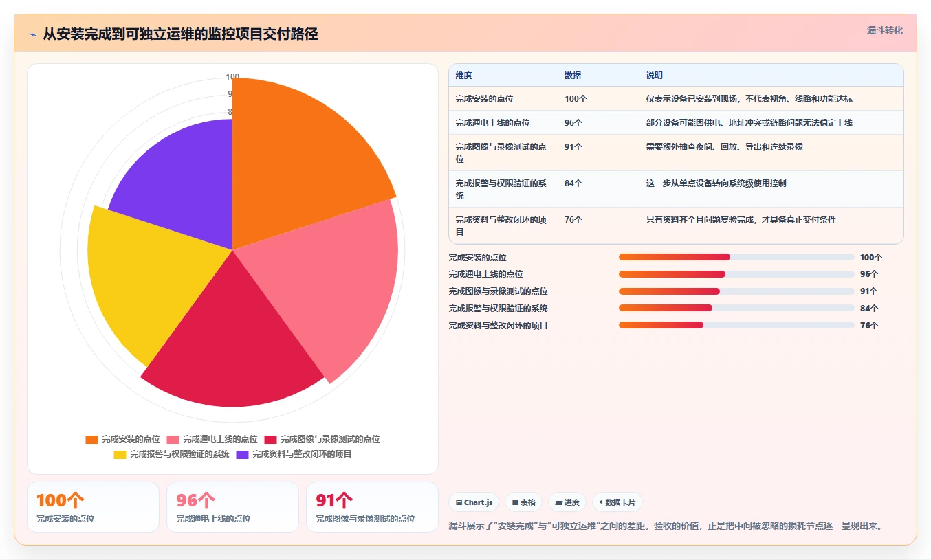The image size is (931, 560).
Task: Click the footer note starting 漏斗展示了
Action: pos(666,526)
